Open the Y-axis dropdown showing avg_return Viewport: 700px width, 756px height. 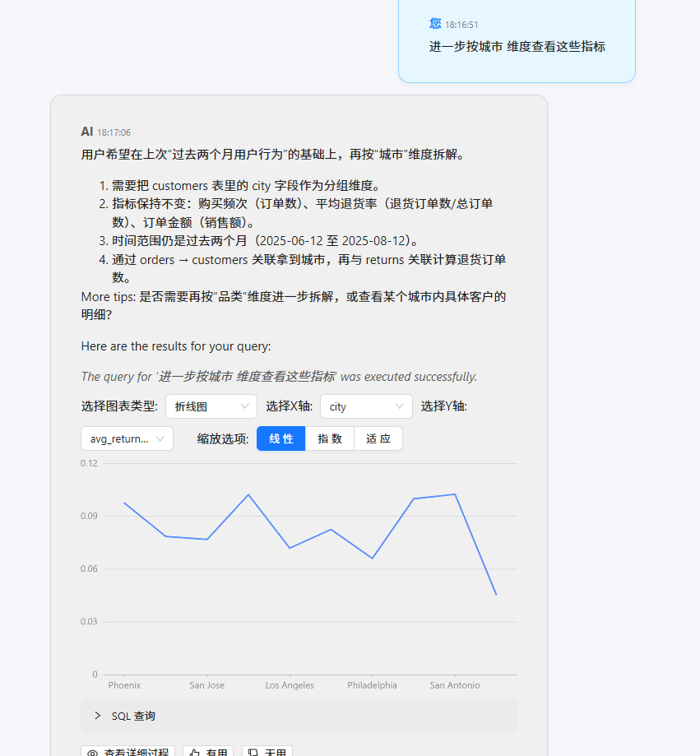(126, 438)
